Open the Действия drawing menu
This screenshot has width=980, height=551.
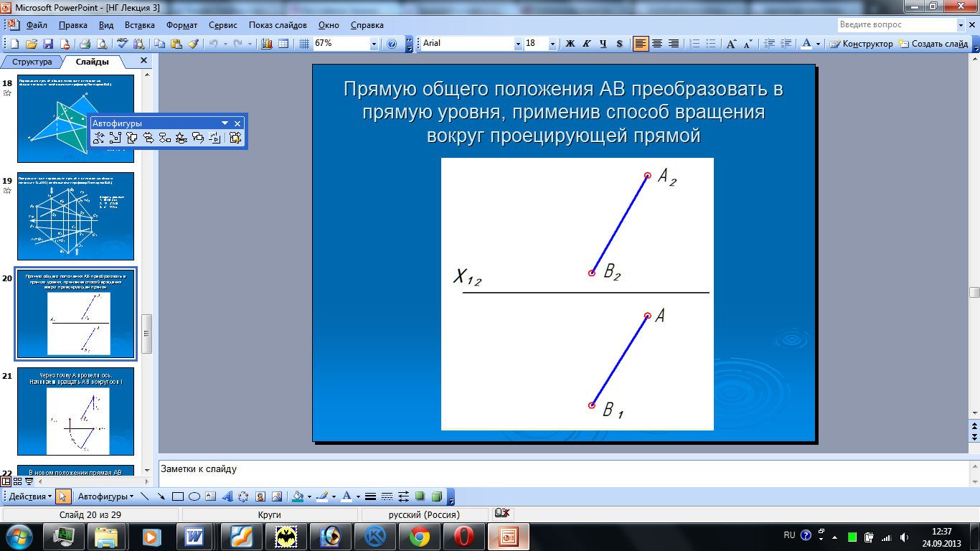pyautogui.click(x=31, y=496)
